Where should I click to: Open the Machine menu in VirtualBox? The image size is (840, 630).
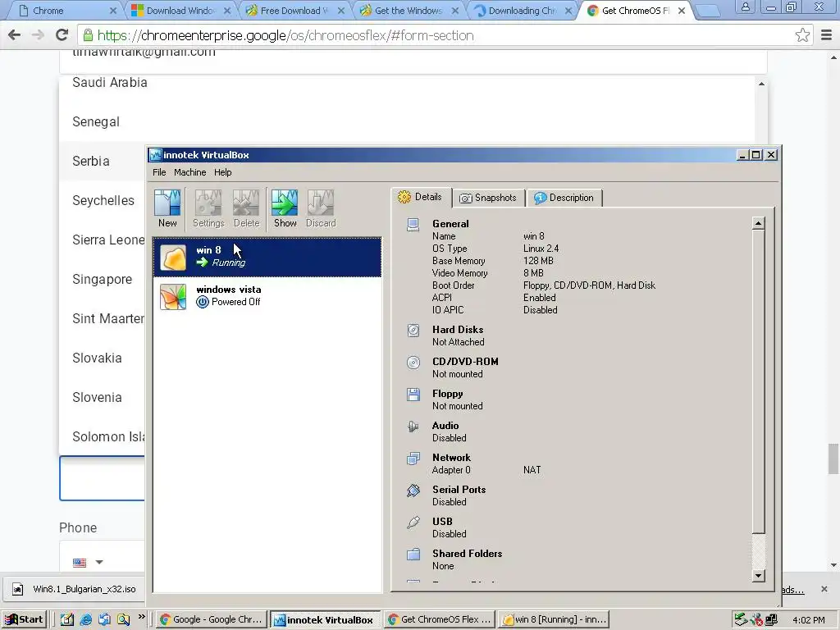click(x=189, y=172)
